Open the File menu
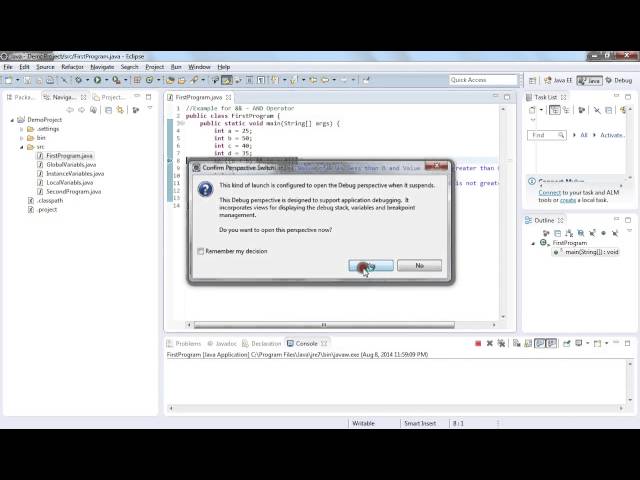 click(x=8, y=67)
